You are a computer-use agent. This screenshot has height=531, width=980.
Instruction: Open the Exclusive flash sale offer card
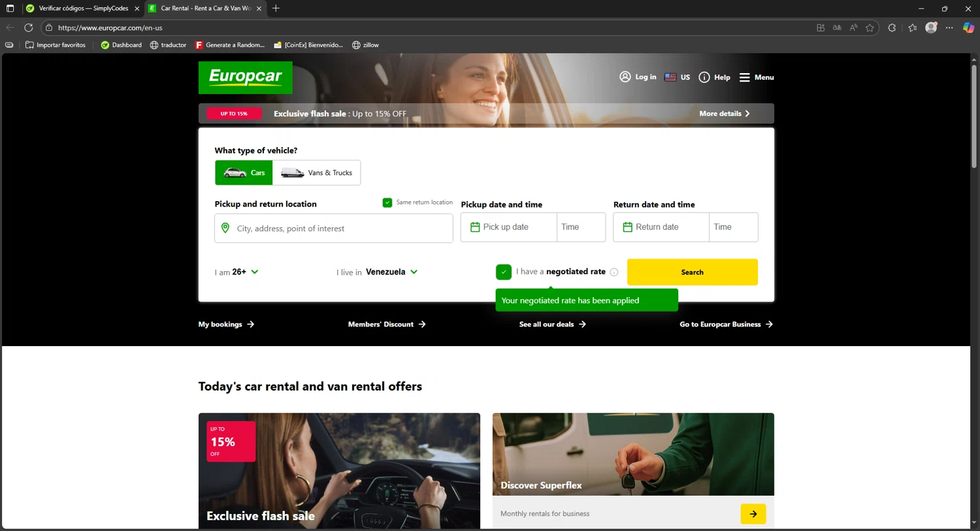point(339,471)
